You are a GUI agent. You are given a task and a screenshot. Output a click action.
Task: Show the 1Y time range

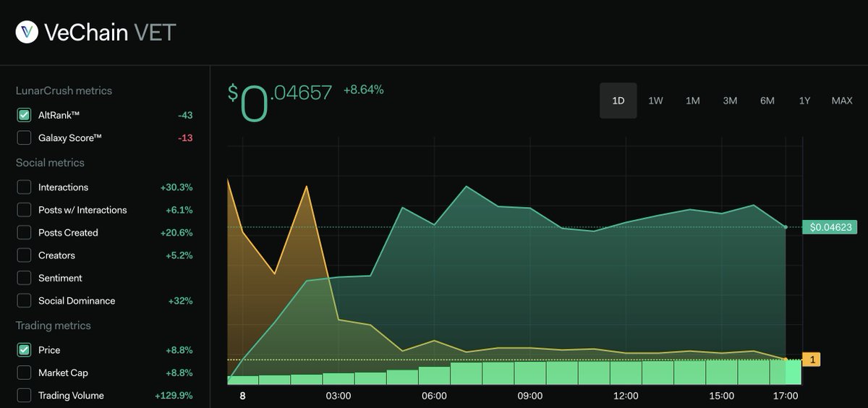pos(804,101)
